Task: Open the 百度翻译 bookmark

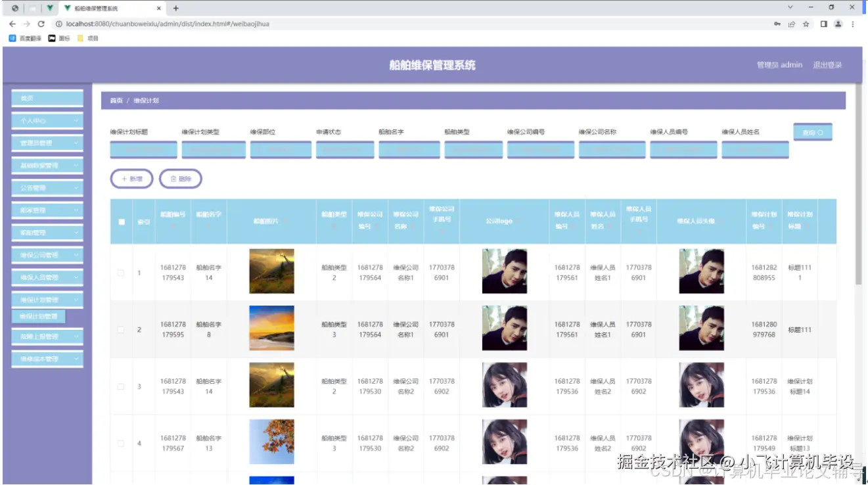Action: point(25,39)
